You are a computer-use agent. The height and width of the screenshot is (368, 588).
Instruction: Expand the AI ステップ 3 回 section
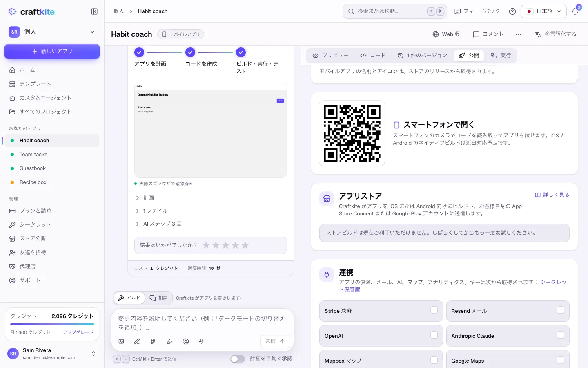[x=158, y=224]
